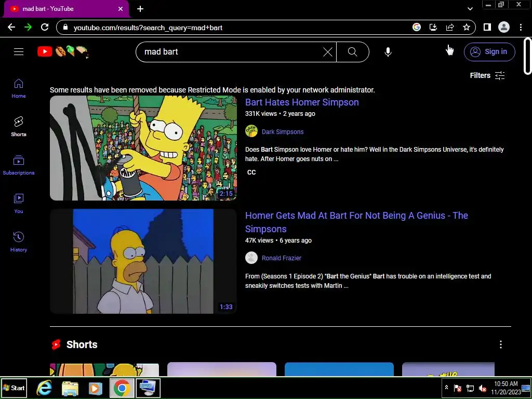Screen dimensions: 532x399
Task: Open the Ronald Frazier channel link
Action: tap(281, 258)
